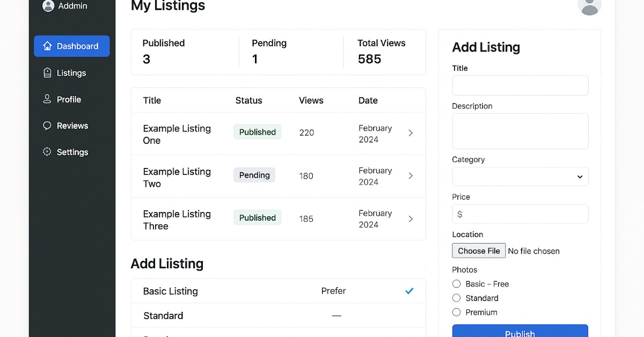Select the Basic – Free radio option
Image resolution: width=644 pixels, height=337 pixels.
457,284
